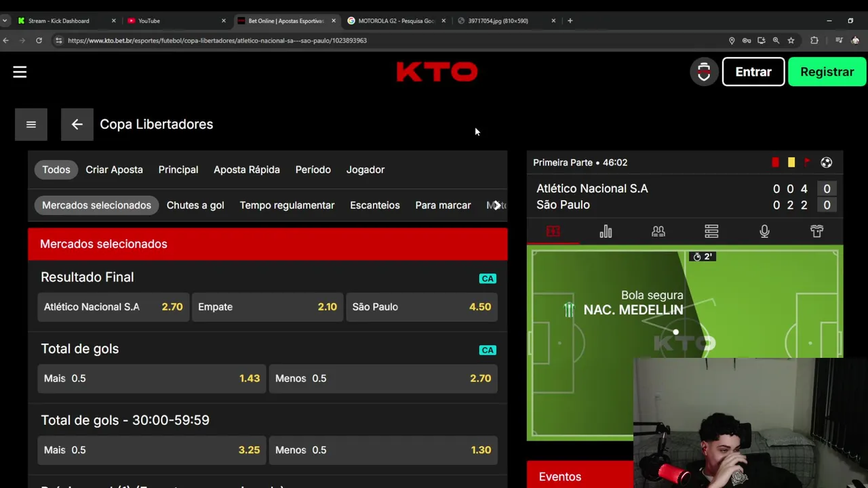Focus the kto.bet.br address bar

[387, 41]
